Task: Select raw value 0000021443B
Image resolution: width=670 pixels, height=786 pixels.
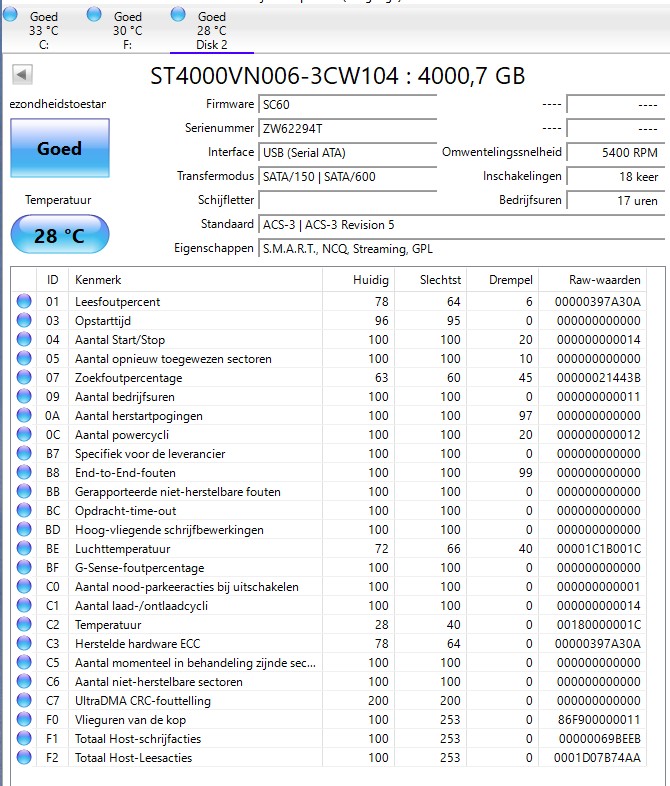Action: tap(598, 377)
